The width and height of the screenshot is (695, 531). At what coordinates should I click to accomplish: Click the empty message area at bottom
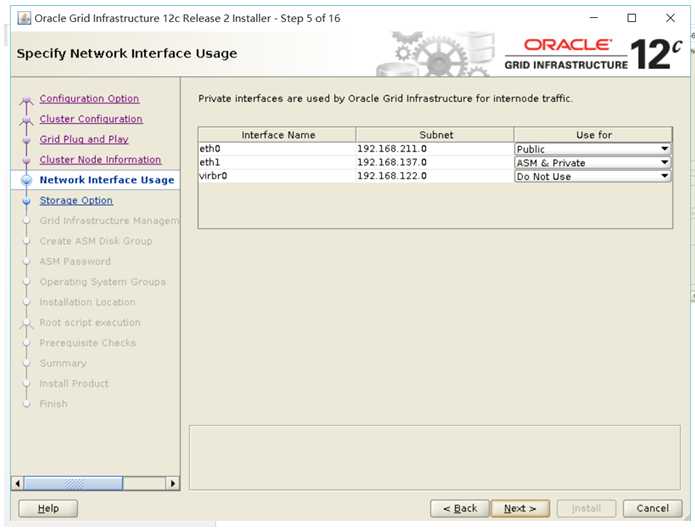(435, 457)
